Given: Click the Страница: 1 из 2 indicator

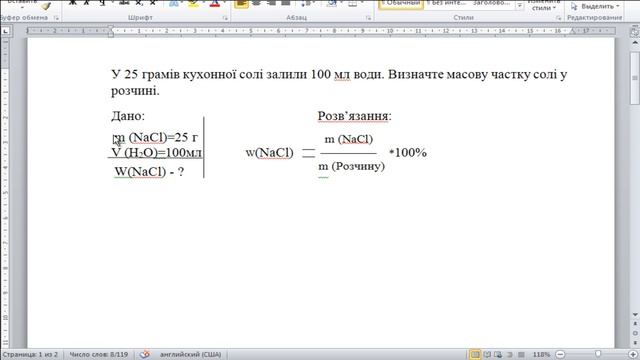Looking at the screenshot, I should (30, 354).
